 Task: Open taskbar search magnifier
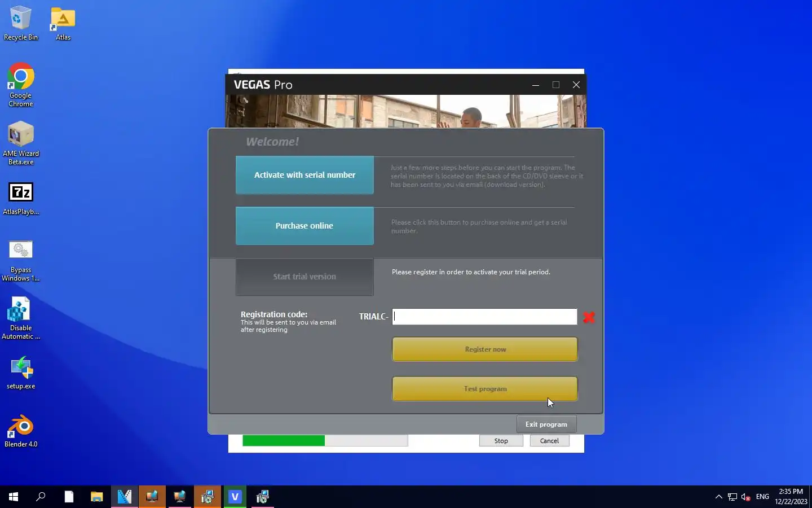tap(41, 497)
